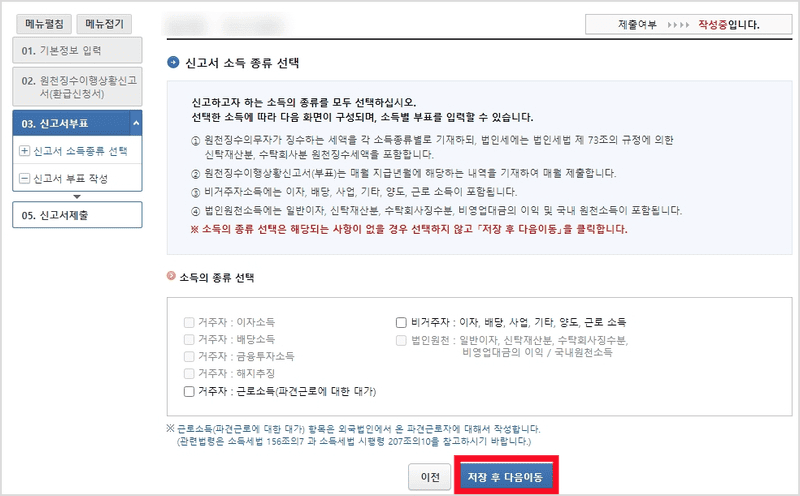Click item ④ about 법인원천소득
Viewport: 800px width, 496px height.
point(436,210)
